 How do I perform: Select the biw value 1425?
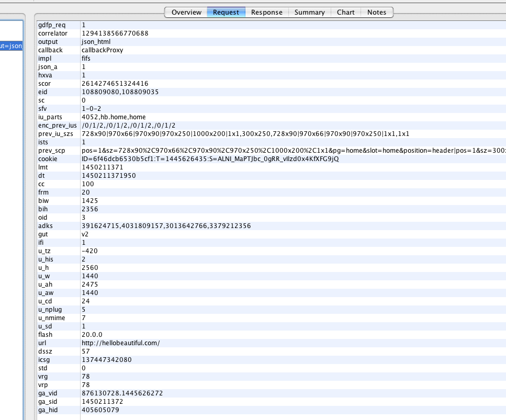89,201
